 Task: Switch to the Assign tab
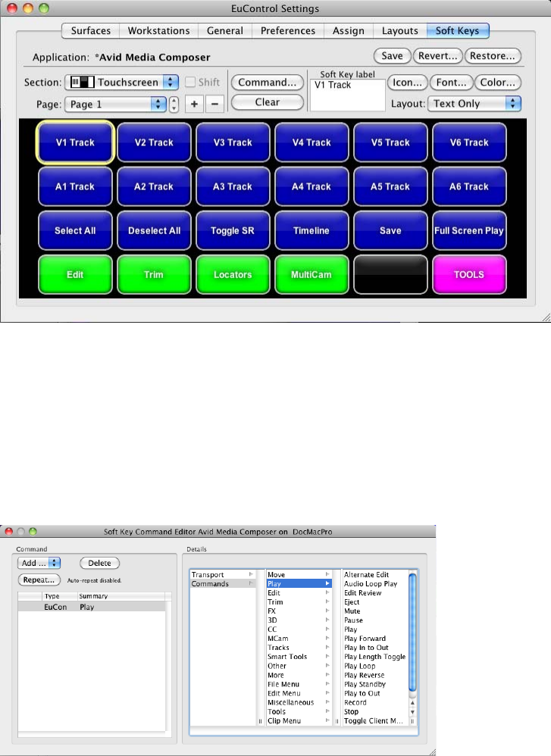[x=349, y=30]
